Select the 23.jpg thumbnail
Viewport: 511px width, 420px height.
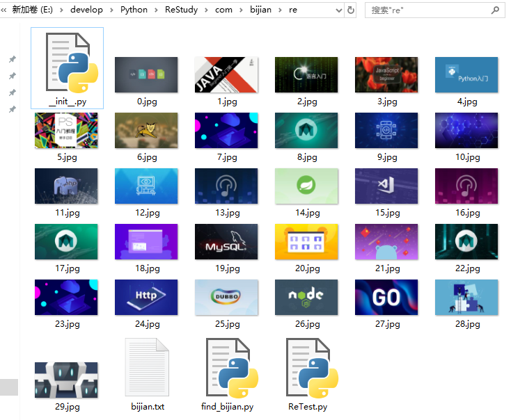66,297
